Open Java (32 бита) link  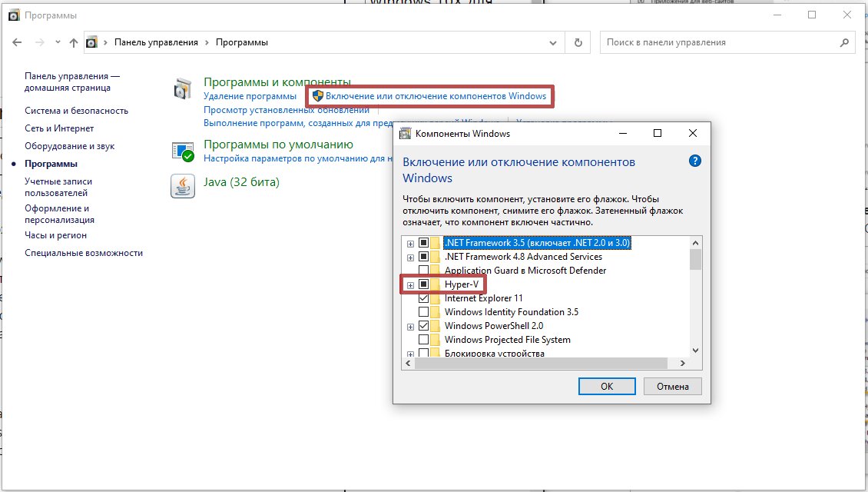241,182
